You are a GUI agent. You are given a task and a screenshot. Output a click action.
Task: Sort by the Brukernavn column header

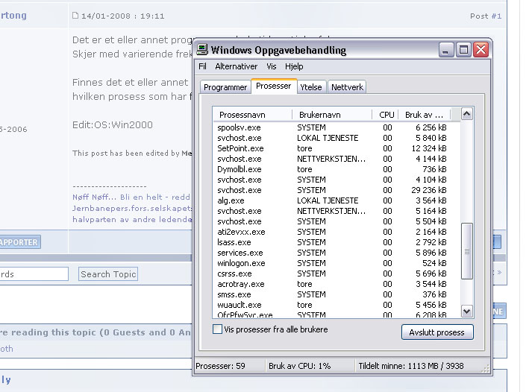pos(332,115)
